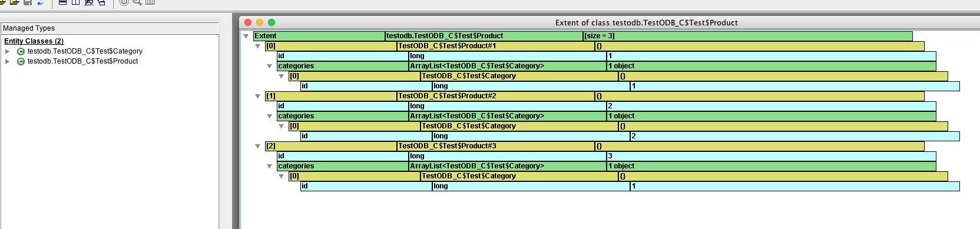
Task: Click TestODB_C$Test$Category cell under Product#1
Action: (519, 76)
